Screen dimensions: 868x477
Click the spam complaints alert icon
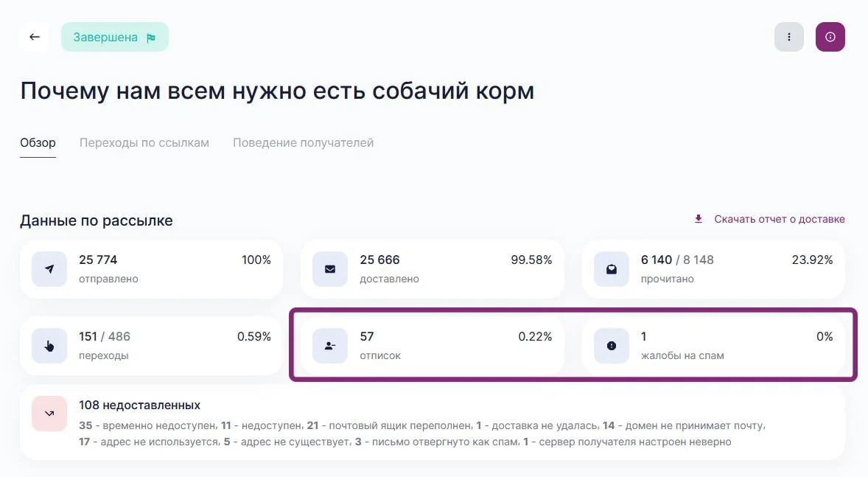(612, 346)
